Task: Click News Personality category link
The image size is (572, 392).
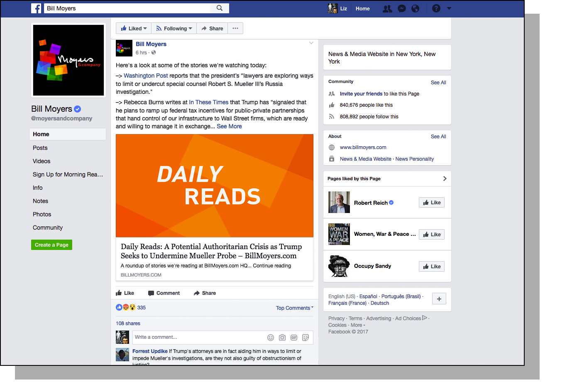Action: coord(415,159)
